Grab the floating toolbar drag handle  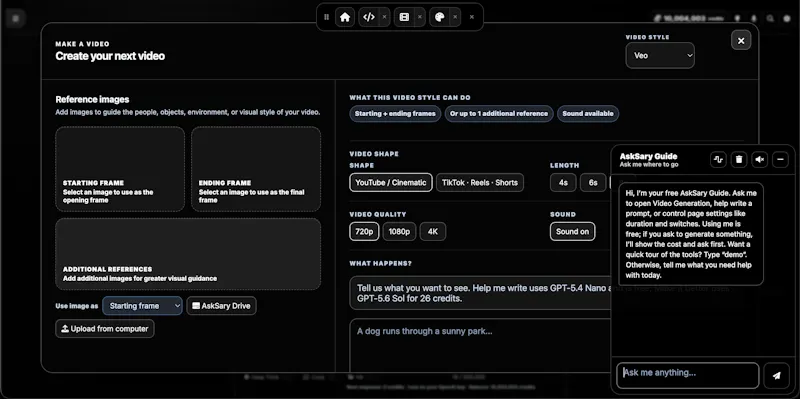(x=327, y=17)
